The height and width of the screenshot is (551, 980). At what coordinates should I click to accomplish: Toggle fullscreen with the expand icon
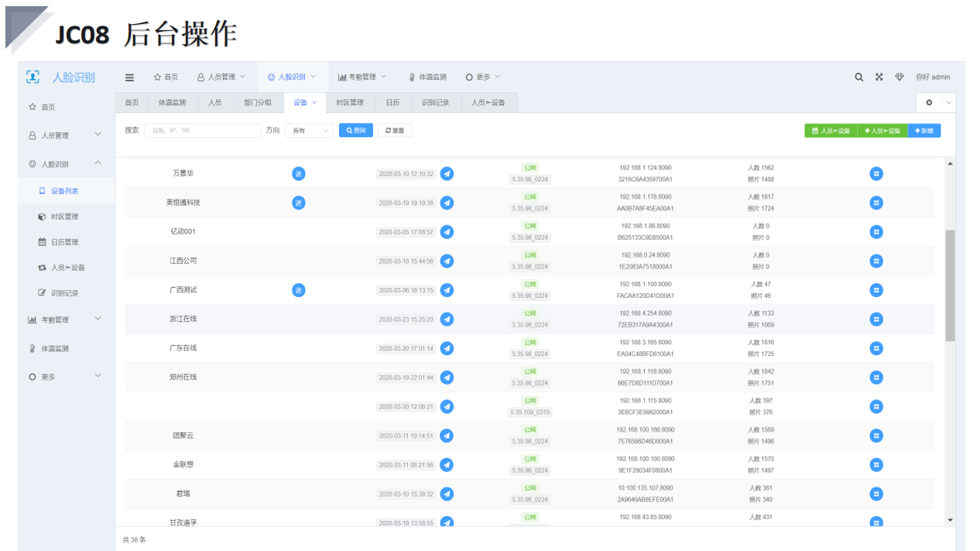point(879,77)
